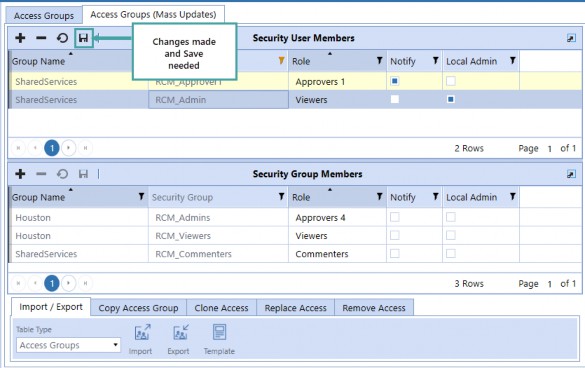This screenshot has height=368, width=585.
Task: Filter Group Name column in Security Group Members
Action: point(141,196)
